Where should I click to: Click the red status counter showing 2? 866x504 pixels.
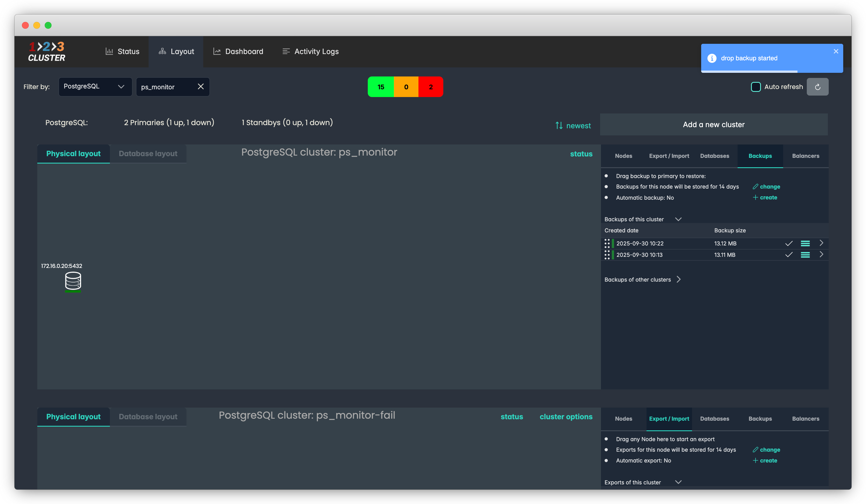coord(431,87)
